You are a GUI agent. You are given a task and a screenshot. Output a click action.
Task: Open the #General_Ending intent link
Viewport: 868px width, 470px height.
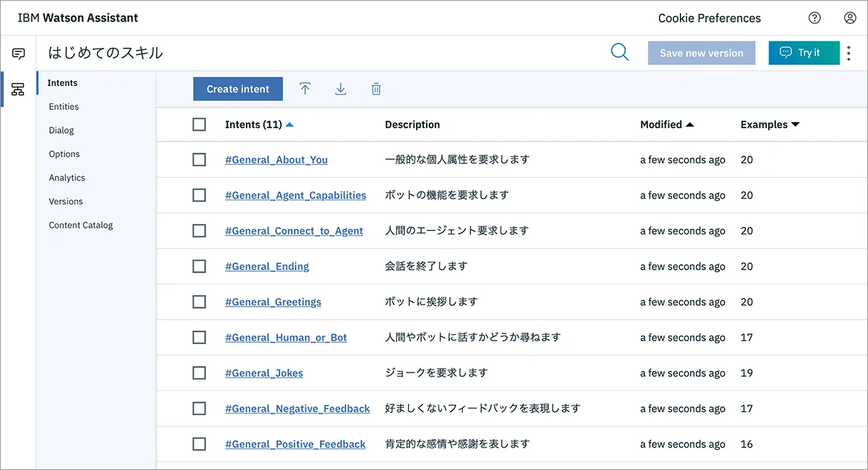267,266
